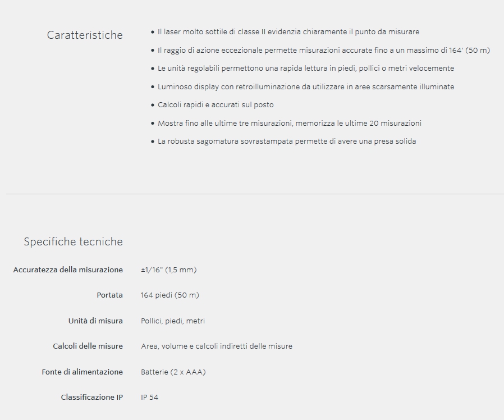Screen dimensions: 504x420
Task: Click the 'Calcoli delle misure' label
Action: 88,346
